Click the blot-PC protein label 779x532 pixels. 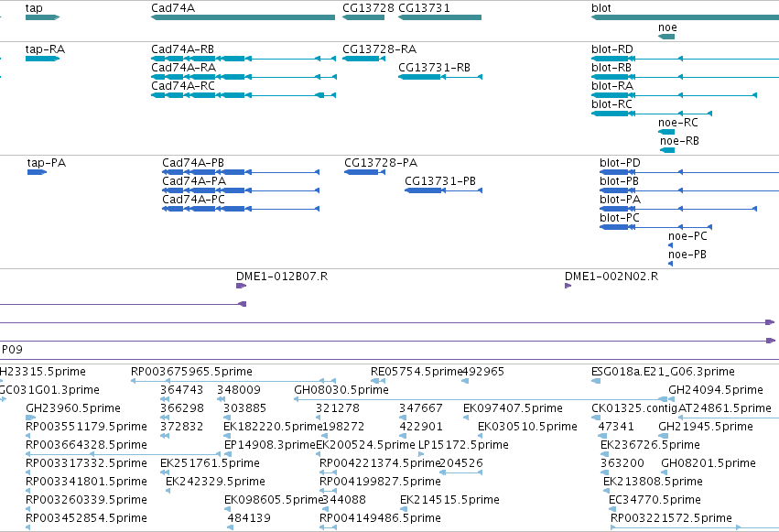[x=620, y=218]
